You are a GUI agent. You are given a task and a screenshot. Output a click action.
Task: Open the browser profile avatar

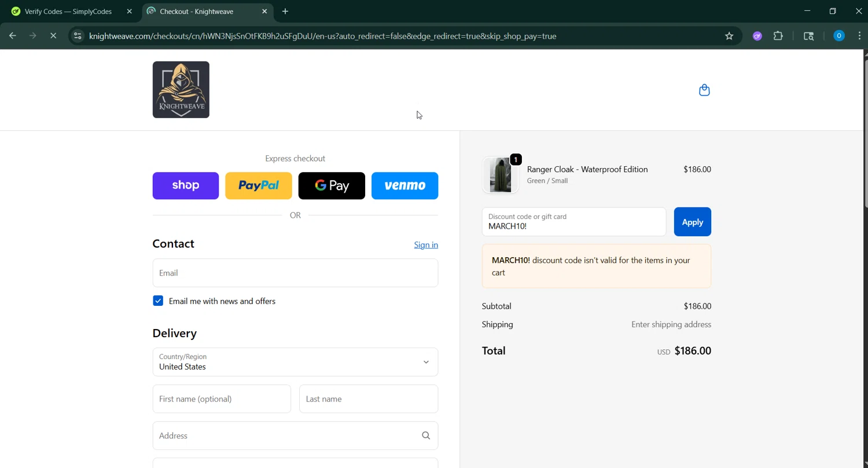click(x=838, y=36)
